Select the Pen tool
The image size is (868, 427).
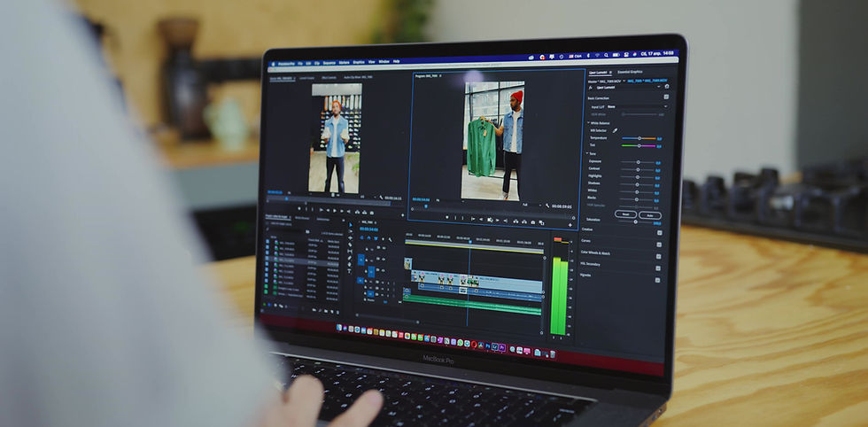click(350, 258)
